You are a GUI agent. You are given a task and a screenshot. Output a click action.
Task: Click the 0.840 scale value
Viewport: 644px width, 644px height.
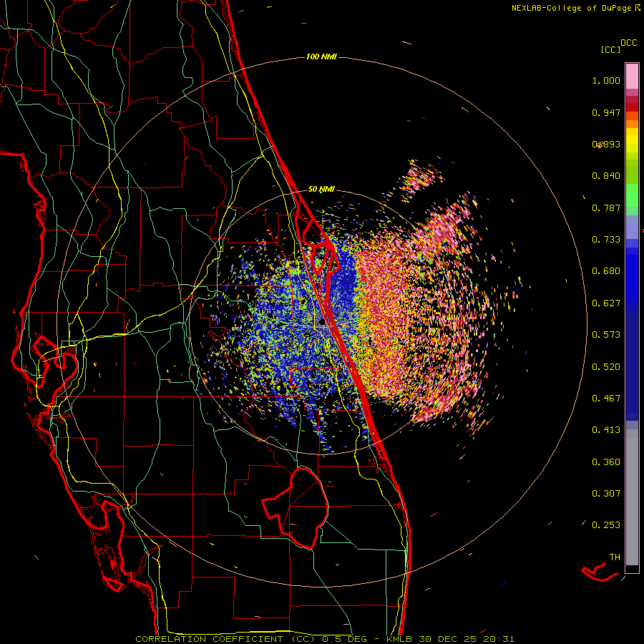click(x=606, y=176)
